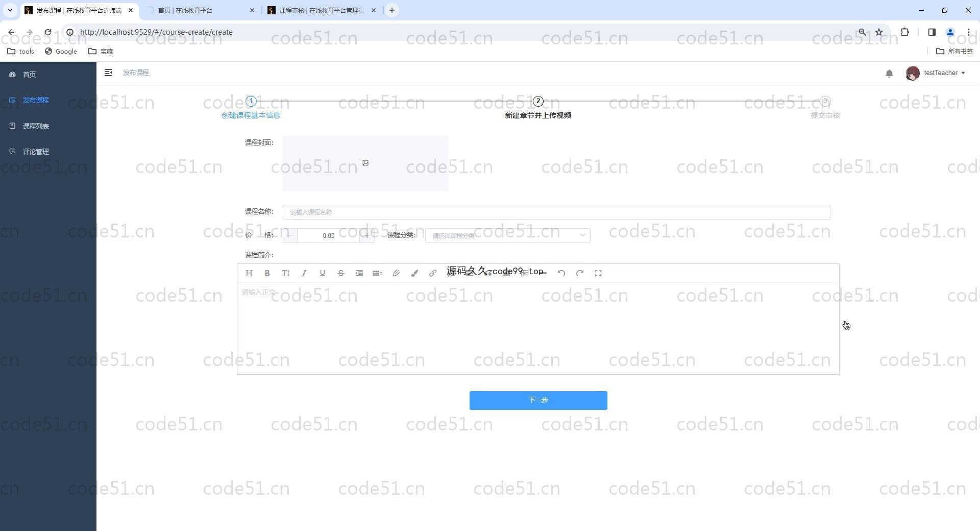Toggle bold formatting in the editor
The height and width of the screenshot is (531, 980).
267,273
